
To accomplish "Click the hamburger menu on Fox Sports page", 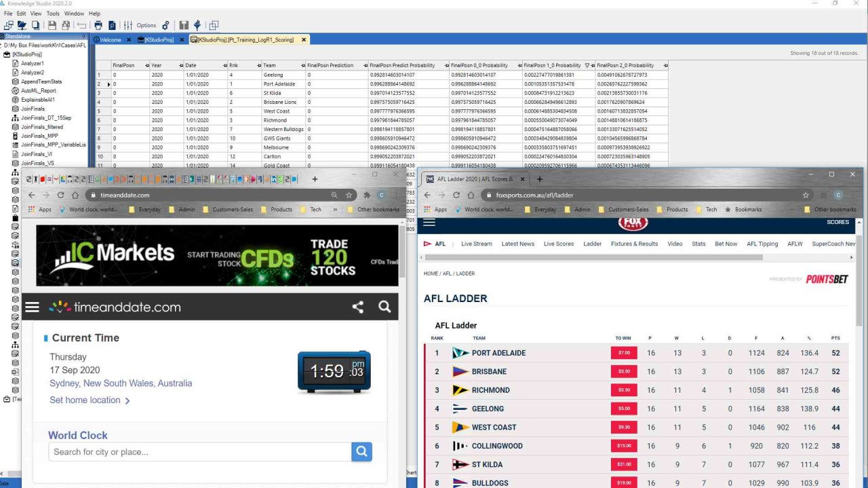I will point(429,222).
